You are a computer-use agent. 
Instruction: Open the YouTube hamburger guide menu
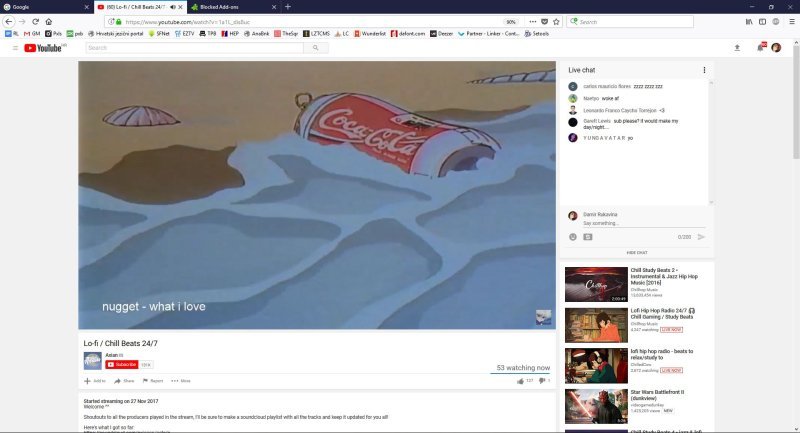point(16,47)
